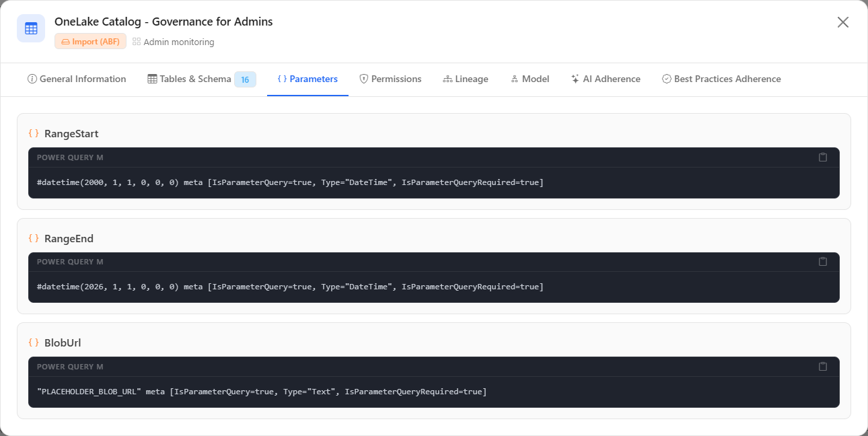Close the OneLake Catalog dialog

(x=842, y=22)
